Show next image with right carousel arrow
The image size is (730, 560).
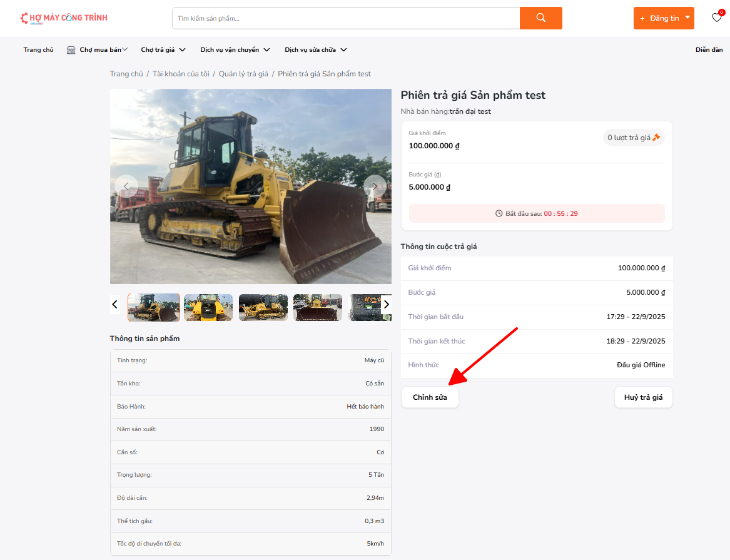tap(375, 186)
